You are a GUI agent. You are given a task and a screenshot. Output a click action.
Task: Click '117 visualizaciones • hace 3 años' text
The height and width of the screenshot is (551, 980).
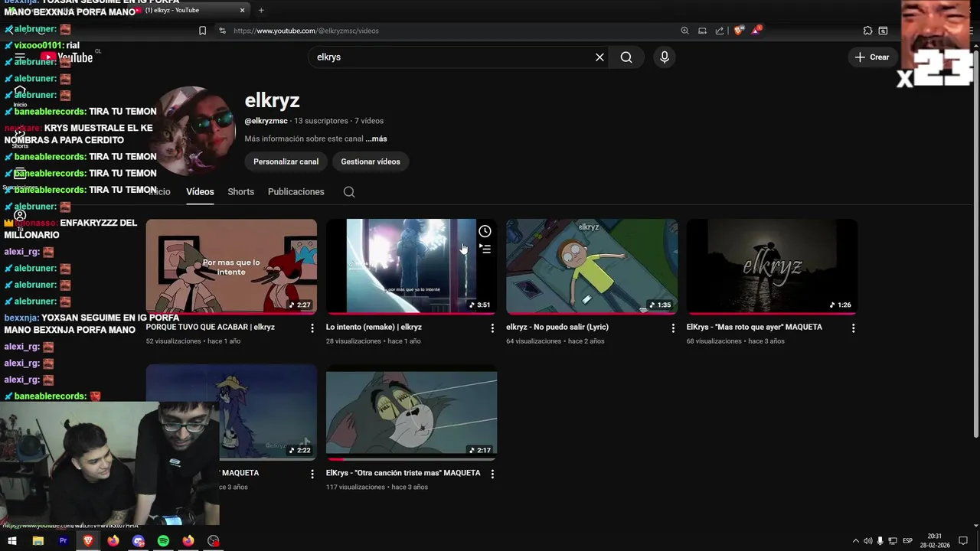point(377,487)
